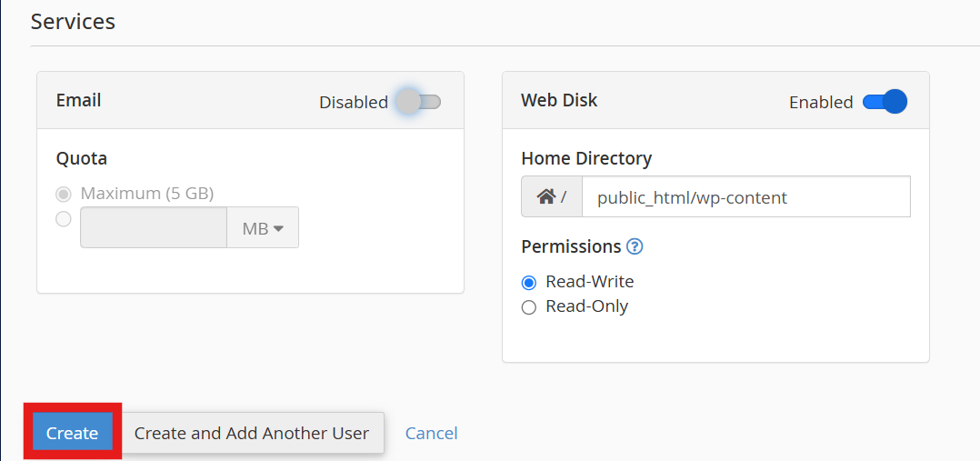Click the Web Disk panel title
980x461 pixels.
tap(559, 100)
